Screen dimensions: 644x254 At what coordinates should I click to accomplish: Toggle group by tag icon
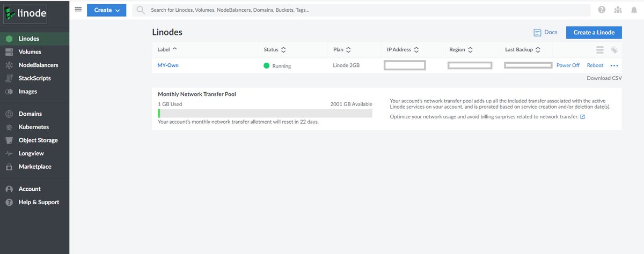click(614, 50)
